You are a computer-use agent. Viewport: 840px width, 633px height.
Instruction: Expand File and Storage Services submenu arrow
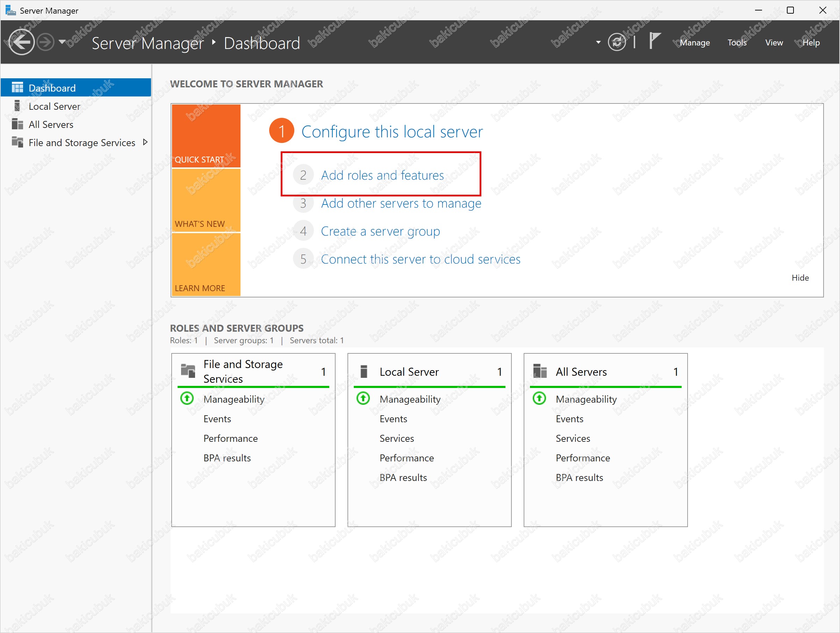pos(145,142)
